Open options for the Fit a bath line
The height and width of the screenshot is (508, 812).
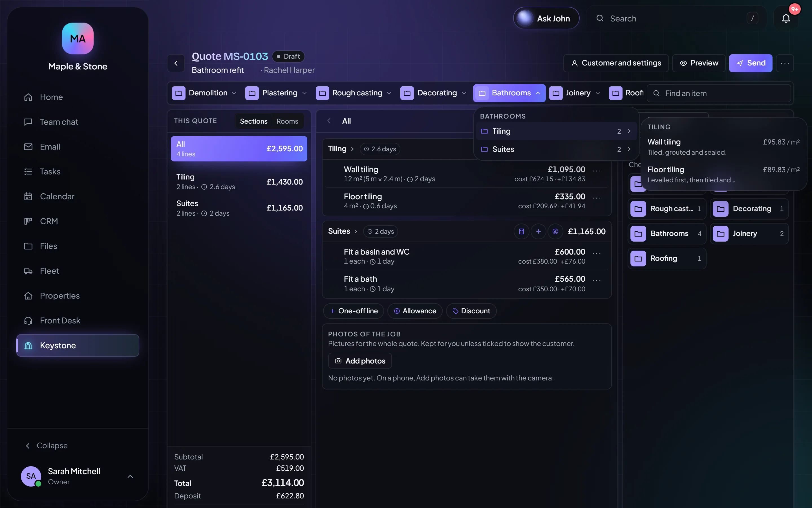pyautogui.click(x=597, y=280)
